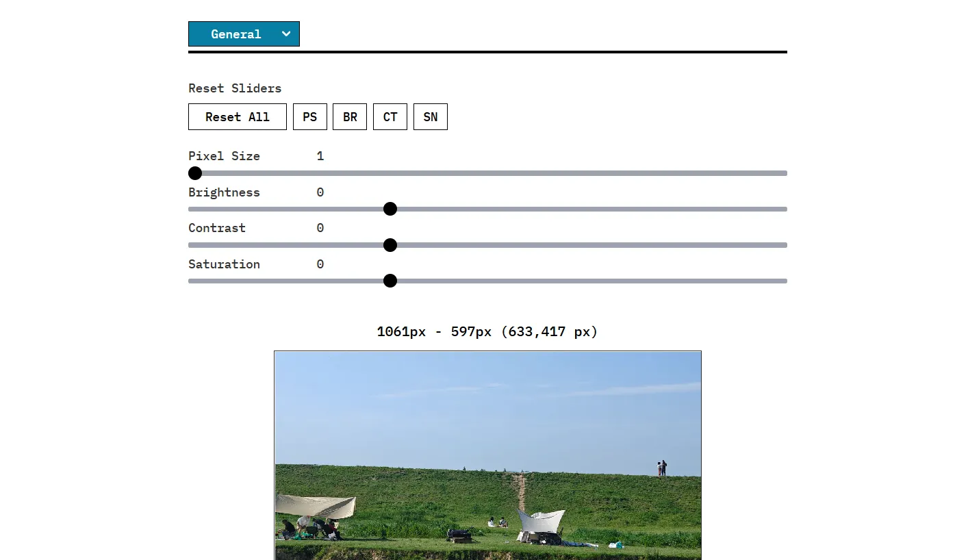Reset saturation via the SN button

pyautogui.click(x=431, y=117)
